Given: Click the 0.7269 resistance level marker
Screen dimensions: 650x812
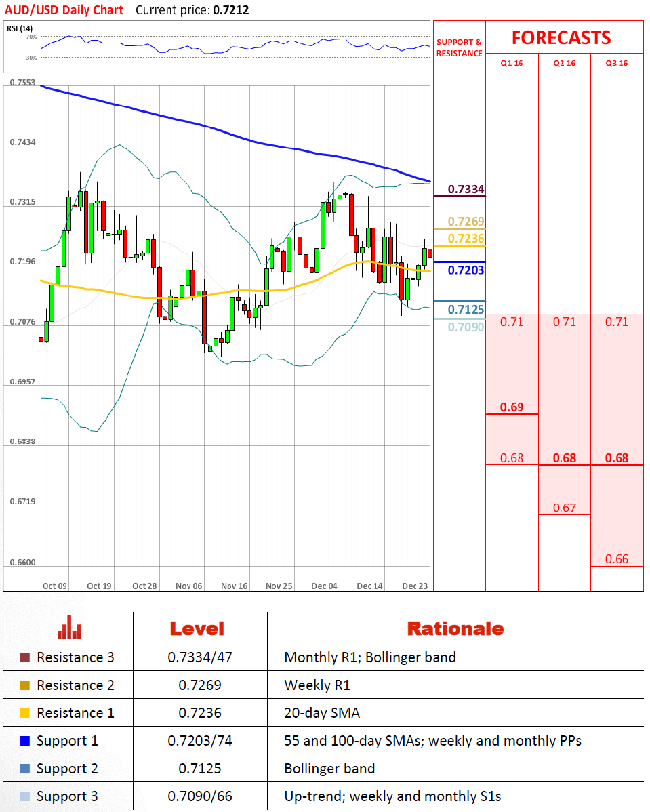Looking at the screenshot, I should click(x=466, y=222).
